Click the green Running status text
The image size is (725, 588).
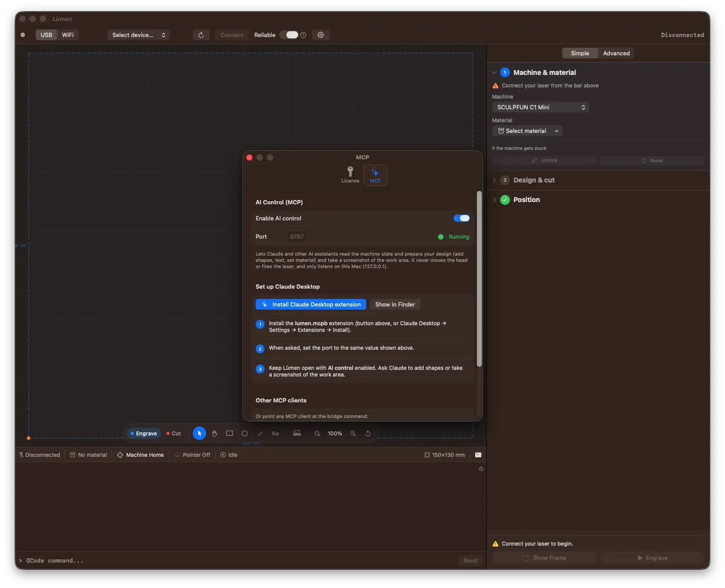pyautogui.click(x=459, y=237)
